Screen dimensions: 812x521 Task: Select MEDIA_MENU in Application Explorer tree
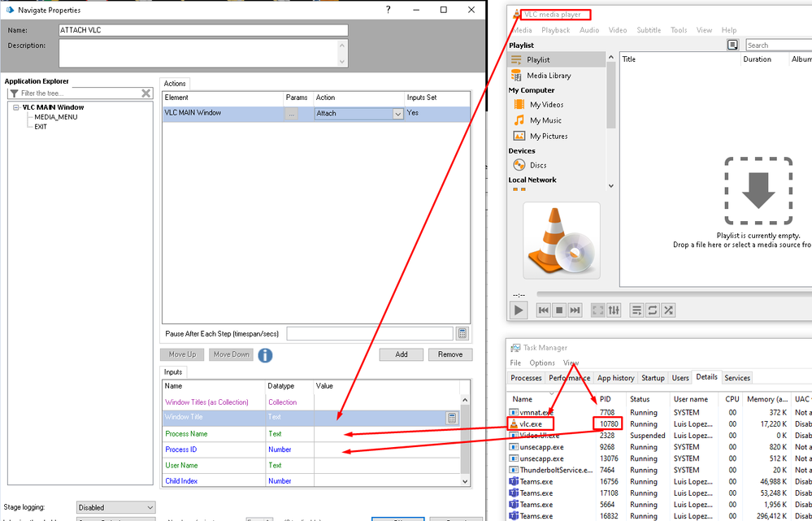pyautogui.click(x=56, y=117)
